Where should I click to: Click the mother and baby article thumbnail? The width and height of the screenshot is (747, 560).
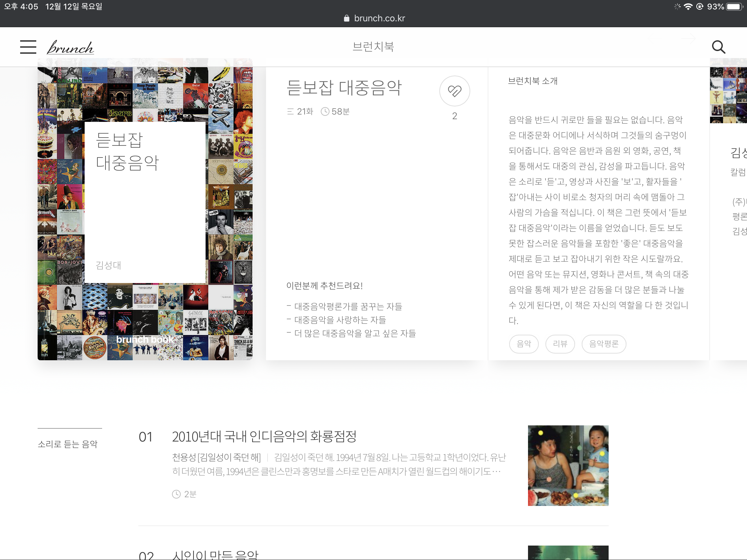tap(568, 465)
